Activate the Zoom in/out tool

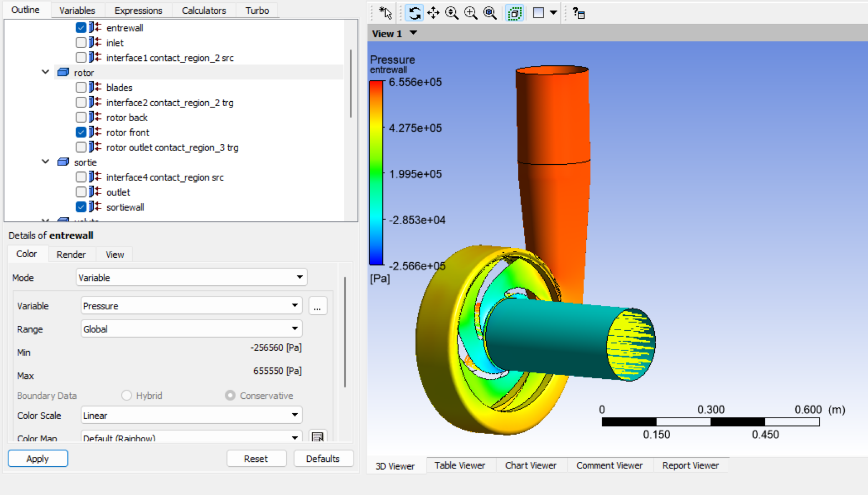(x=452, y=13)
